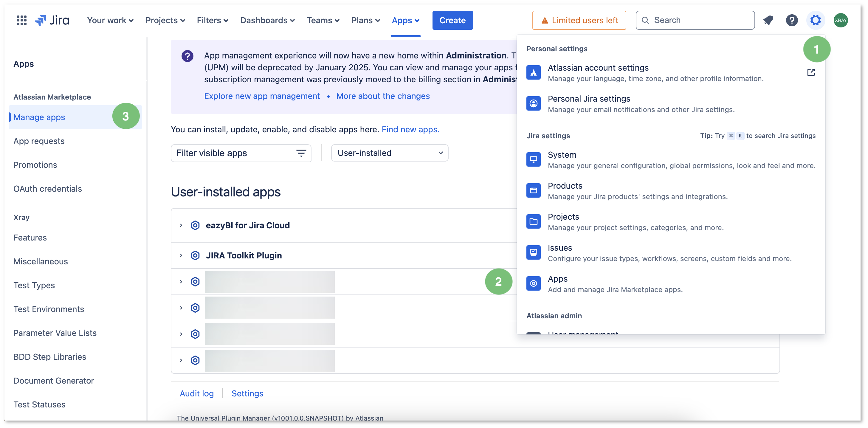Open Document Generator in the sidebar
The height and width of the screenshot is (428, 868).
(x=54, y=381)
